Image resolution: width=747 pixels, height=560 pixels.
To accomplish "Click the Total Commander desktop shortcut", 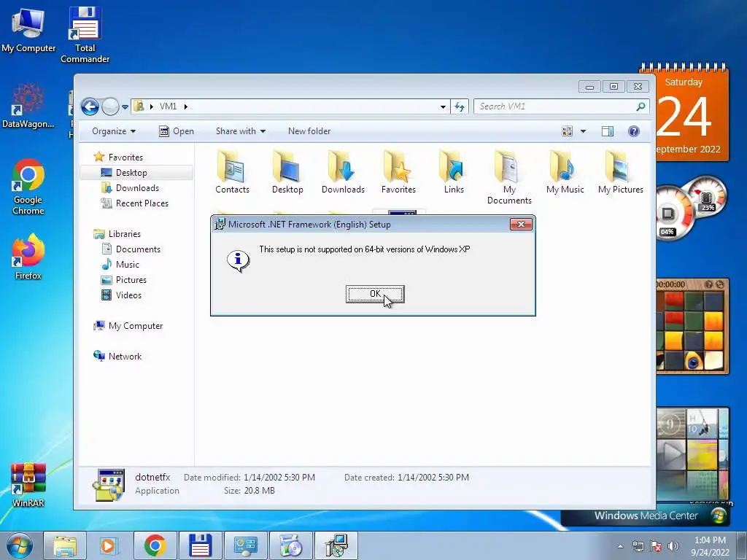I will (85, 34).
